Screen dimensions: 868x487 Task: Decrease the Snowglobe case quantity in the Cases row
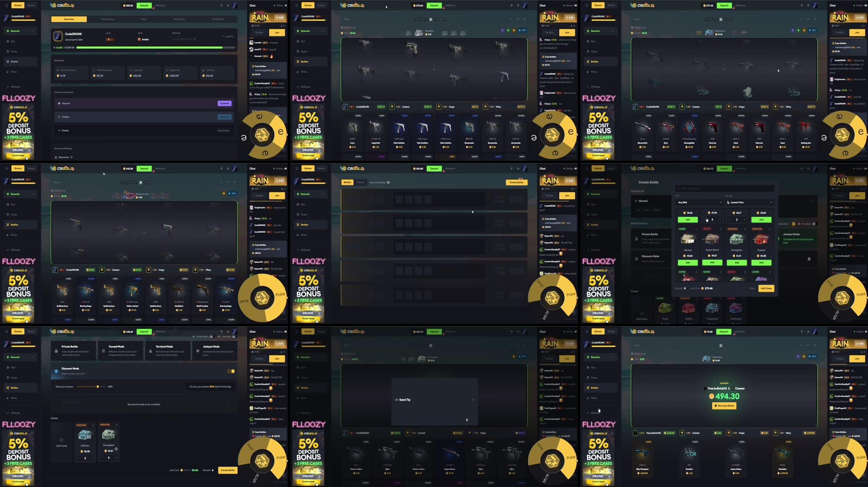(x=102, y=458)
